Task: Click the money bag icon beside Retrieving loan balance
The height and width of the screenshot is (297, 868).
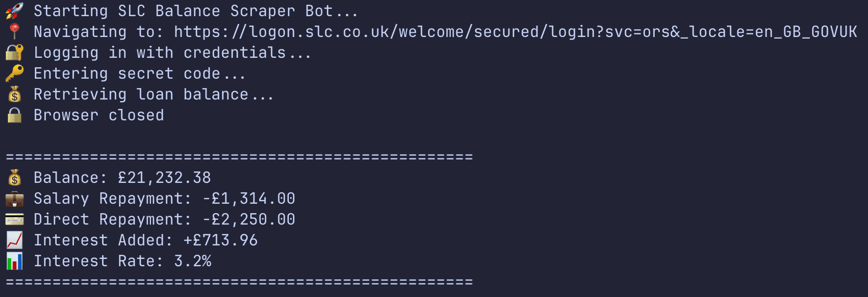Action: coord(15,94)
